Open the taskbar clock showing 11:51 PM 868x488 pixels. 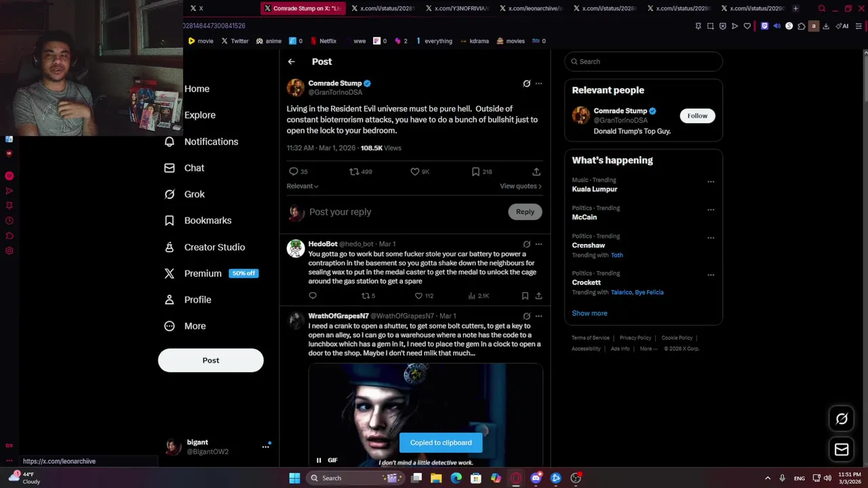click(x=849, y=478)
